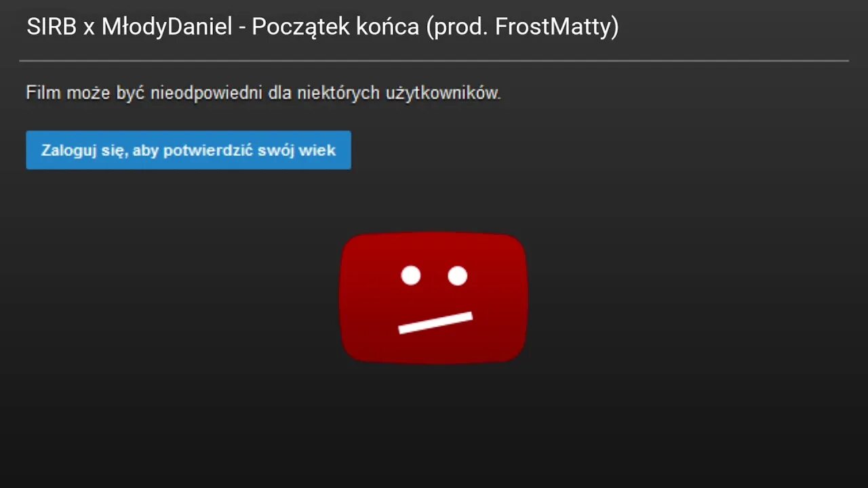This screenshot has width=868, height=488.
Task: Click the "Film może być nieodpowiedni" warning message
Action: [x=263, y=93]
